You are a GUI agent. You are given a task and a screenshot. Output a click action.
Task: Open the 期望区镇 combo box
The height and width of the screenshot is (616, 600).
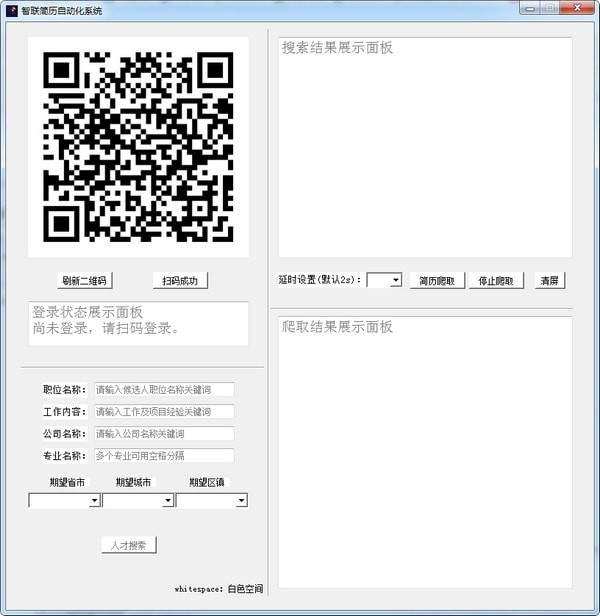click(x=212, y=500)
